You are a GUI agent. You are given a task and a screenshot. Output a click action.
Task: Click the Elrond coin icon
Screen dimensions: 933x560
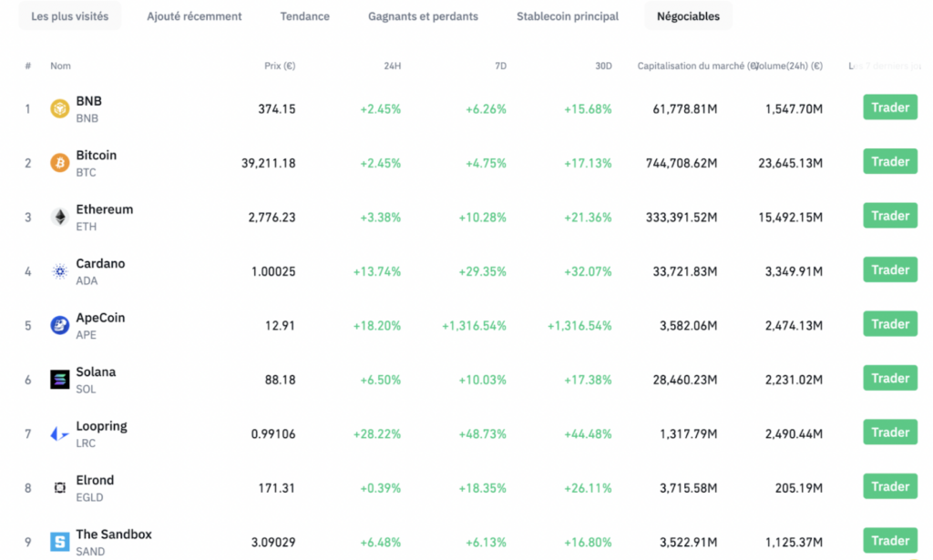tap(58, 486)
